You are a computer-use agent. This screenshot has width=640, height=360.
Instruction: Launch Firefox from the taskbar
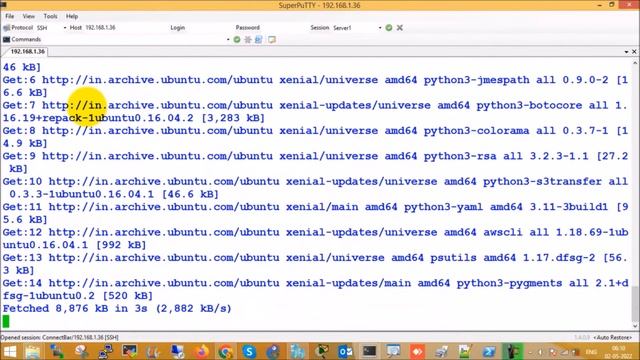(x=201, y=351)
